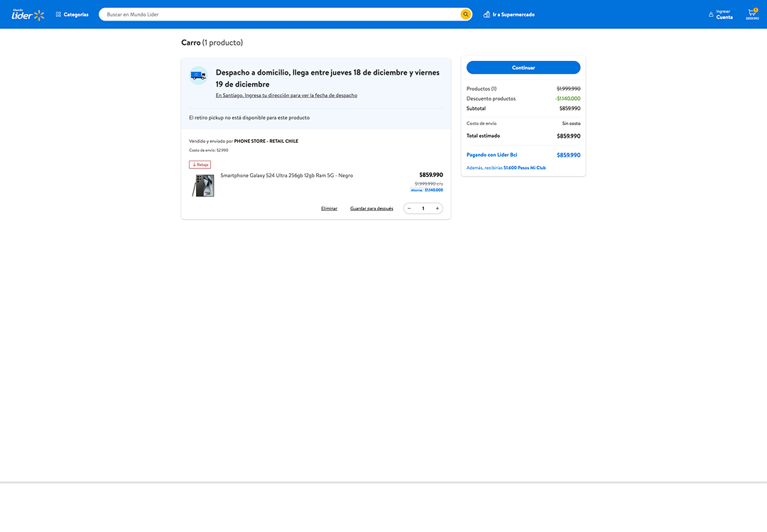
Task: Click the "Costo de envío: $2.990" text
Action: [209, 151]
